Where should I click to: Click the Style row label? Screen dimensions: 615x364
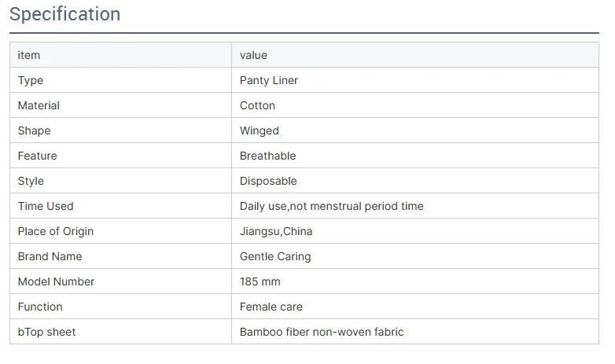point(31,182)
